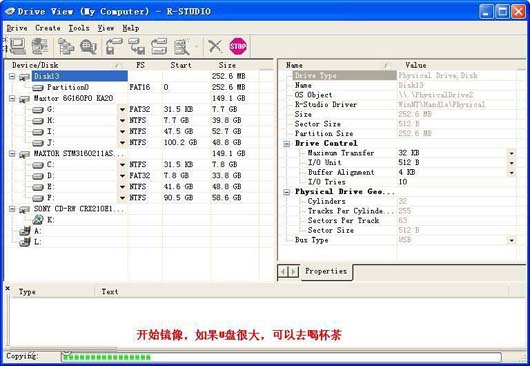Click the drive magnifier toolbar icon
Image resolution: width=530 pixels, height=366 pixels.
[182, 46]
